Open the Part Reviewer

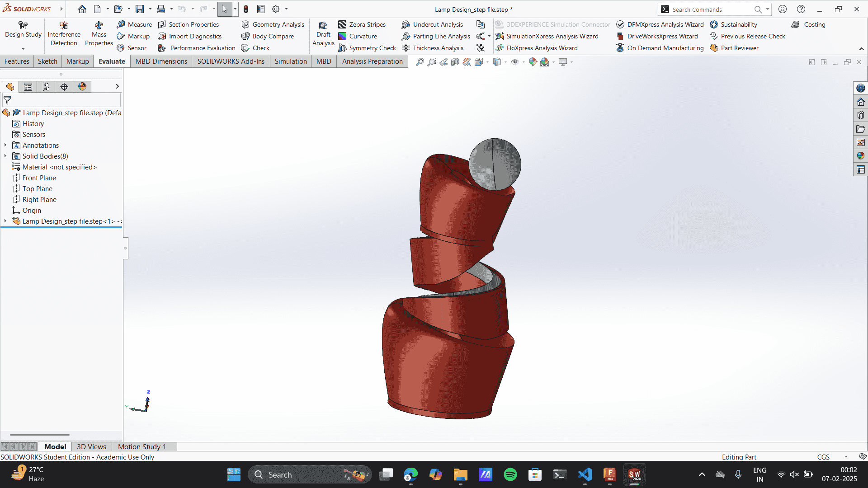(734, 48)
